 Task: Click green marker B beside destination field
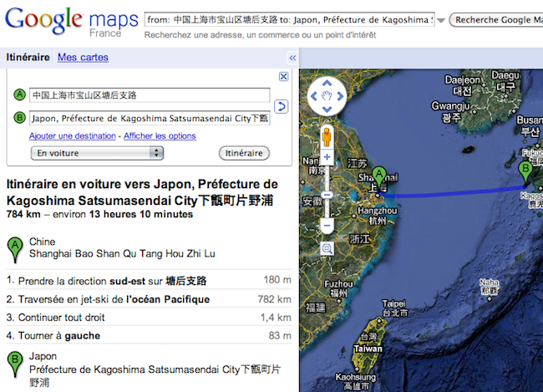click(x=20, y=118)
